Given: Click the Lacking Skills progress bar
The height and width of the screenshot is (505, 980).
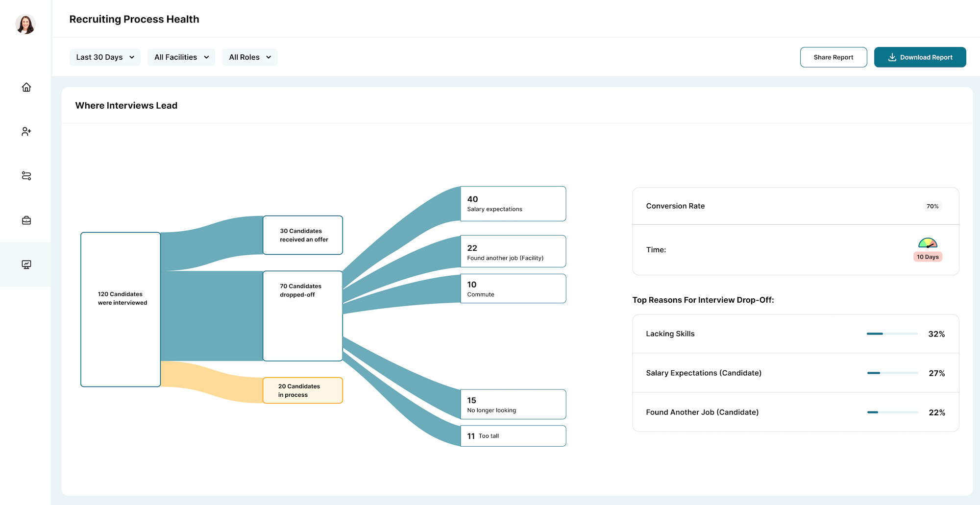Looking at the screenshot, I should (x=892, y=334).
